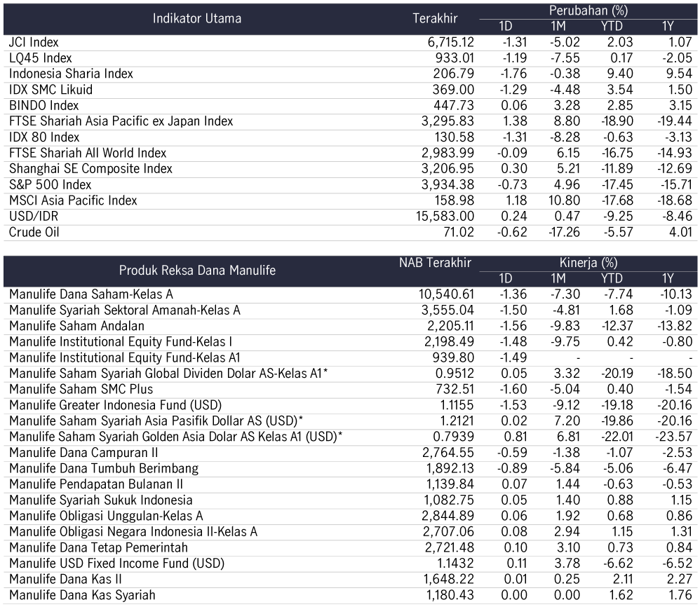
Task: Select the 'BINDO Index' row label
Action: click(43, 106)
